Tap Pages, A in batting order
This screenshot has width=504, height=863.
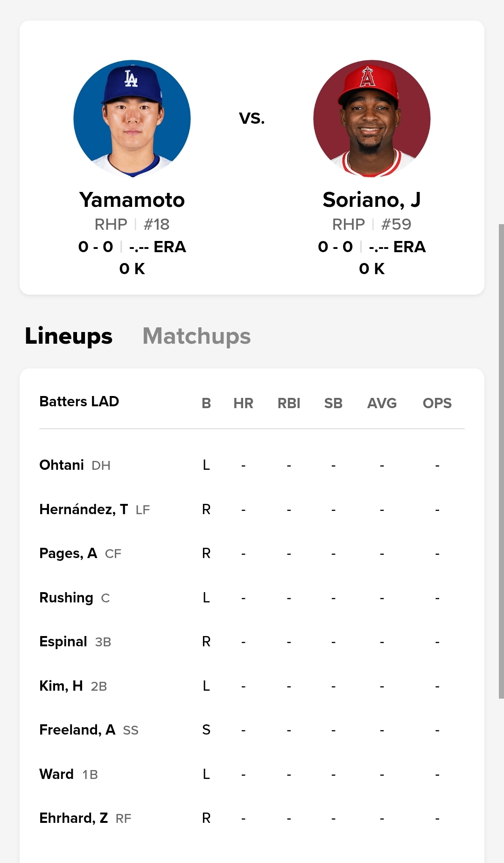[68, 553]
